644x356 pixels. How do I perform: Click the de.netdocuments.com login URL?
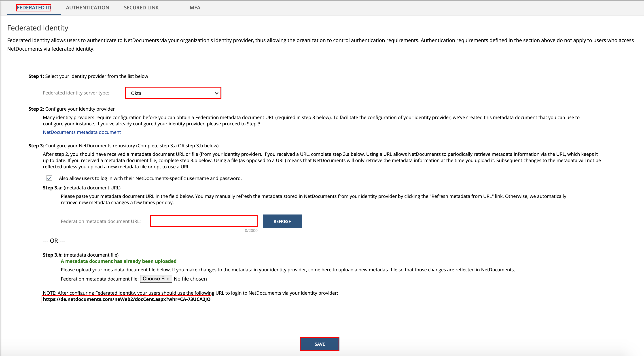coord(127,299)
